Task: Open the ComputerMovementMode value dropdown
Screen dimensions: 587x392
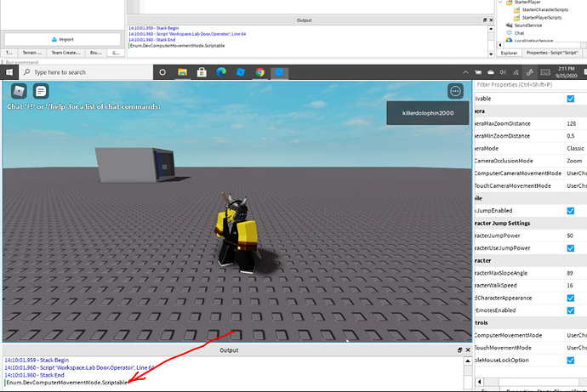Action: pyautogui.click(x=576, y=335)
